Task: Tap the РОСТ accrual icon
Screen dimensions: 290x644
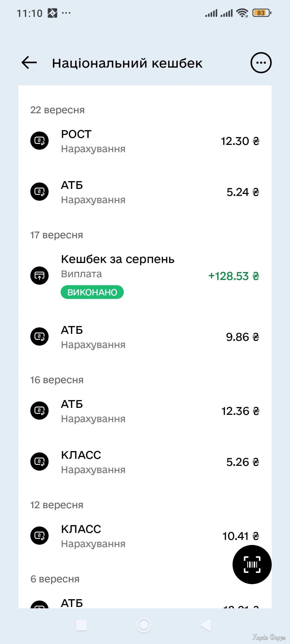Action: tap(39, 141)
